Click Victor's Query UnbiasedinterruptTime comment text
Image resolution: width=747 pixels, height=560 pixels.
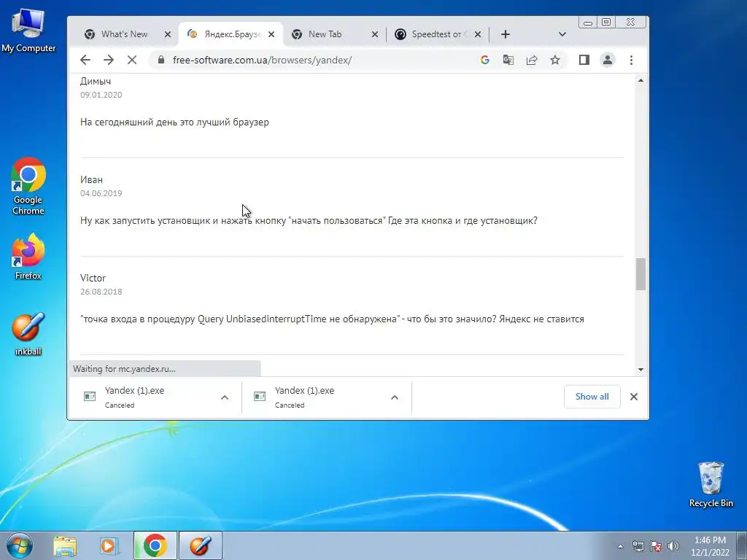(x=332, y=319)
